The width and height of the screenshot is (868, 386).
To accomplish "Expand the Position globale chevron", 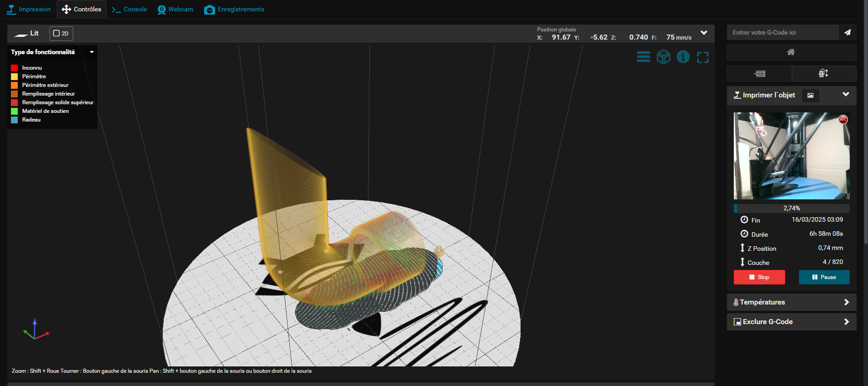I will coord(704,33).
